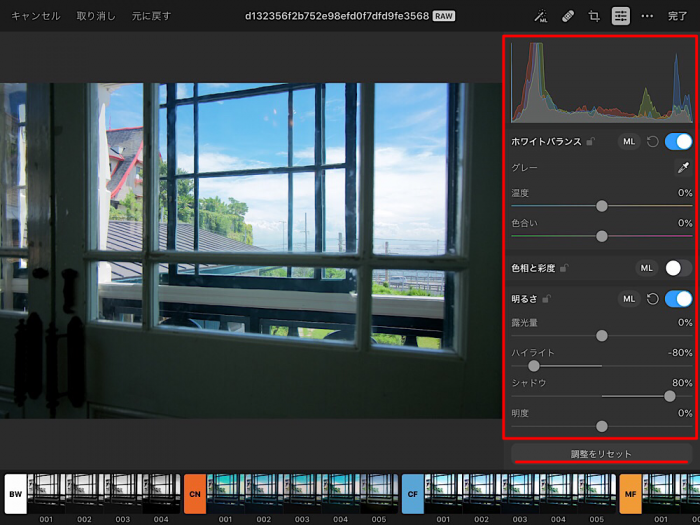Toggle the color adjustments sliders panel
Screen dimensions: 700x525
pos(621,16)
